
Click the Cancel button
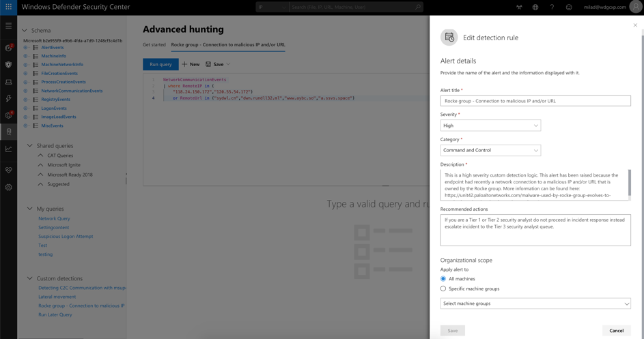(x=616, y=331)
